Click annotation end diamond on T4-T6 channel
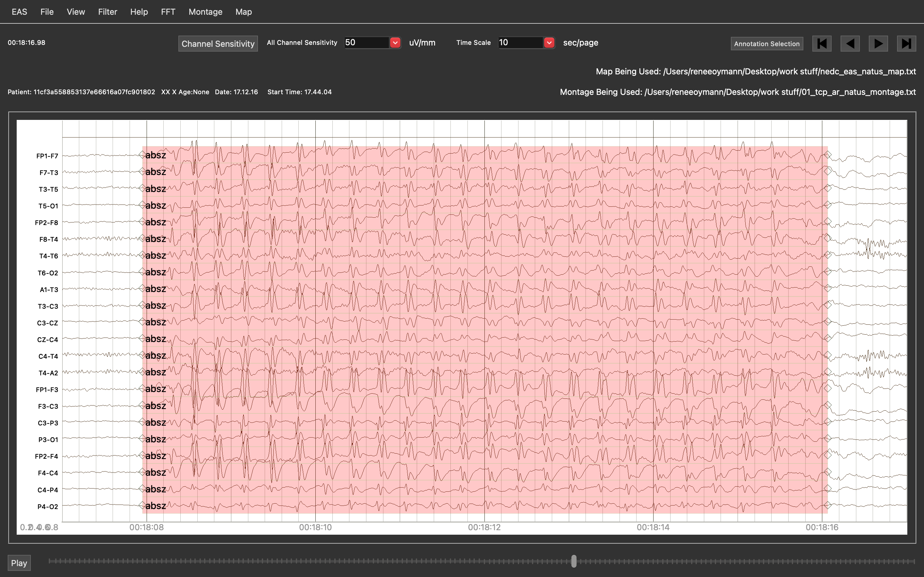Viewport: 924px width, 577px height. tap(827, 255)
